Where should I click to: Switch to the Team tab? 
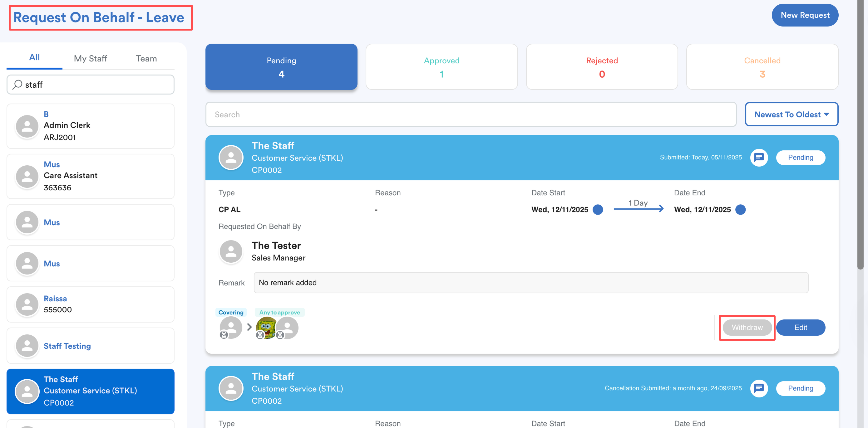(x=146, y=58)
